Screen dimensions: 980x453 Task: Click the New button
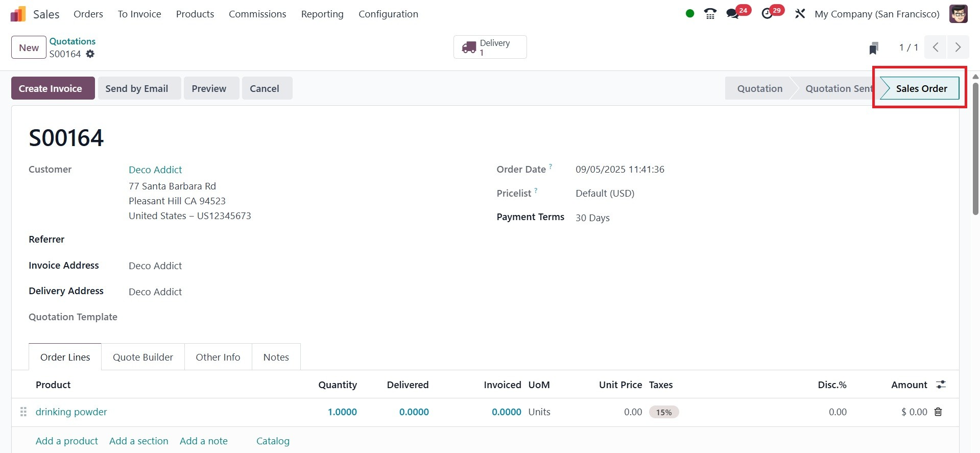pos(29,47)
